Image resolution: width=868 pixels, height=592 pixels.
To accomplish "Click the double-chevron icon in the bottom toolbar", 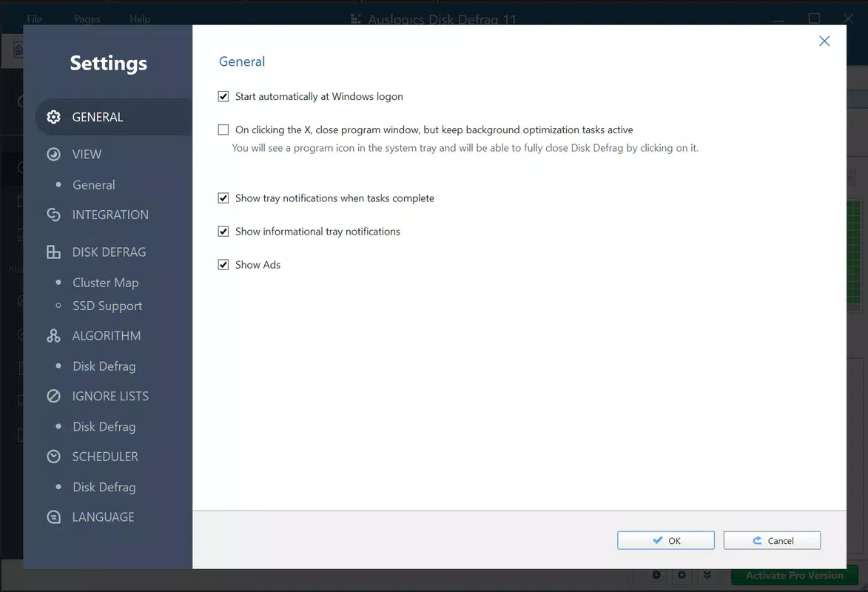I will coord(707,575).
